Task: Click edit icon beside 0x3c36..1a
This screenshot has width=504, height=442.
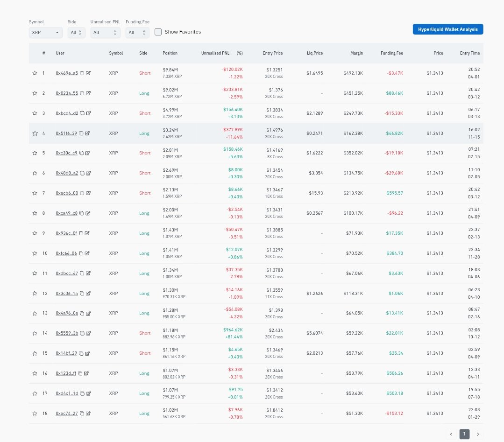Action: pyautogui.click(x=88, y=294)
